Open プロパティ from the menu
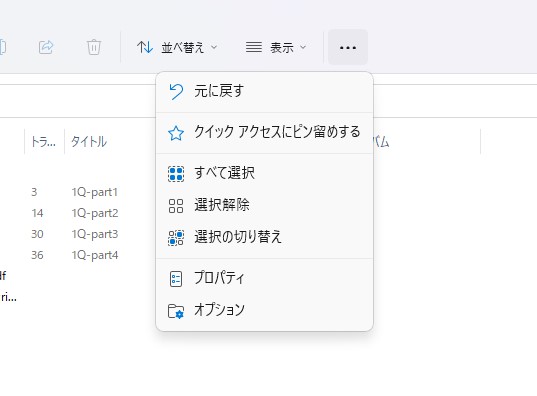 (264, 278)
